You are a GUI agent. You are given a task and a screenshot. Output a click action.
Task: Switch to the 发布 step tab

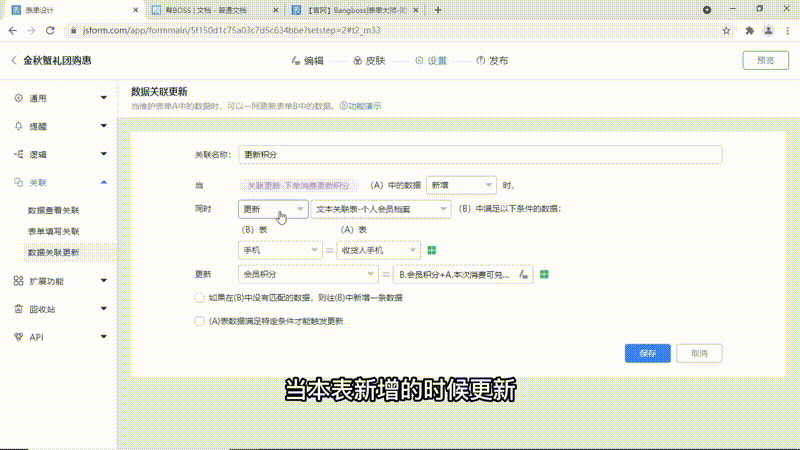(x=492, y=61)
